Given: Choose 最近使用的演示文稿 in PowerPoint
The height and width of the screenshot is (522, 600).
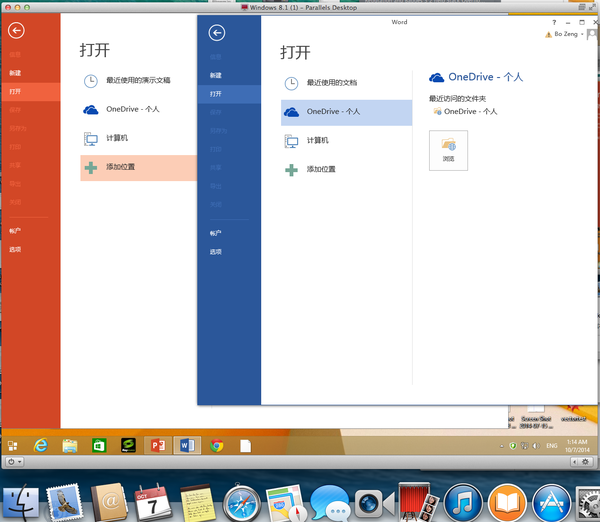Looking at the screenshot, I should click(139, 80).
